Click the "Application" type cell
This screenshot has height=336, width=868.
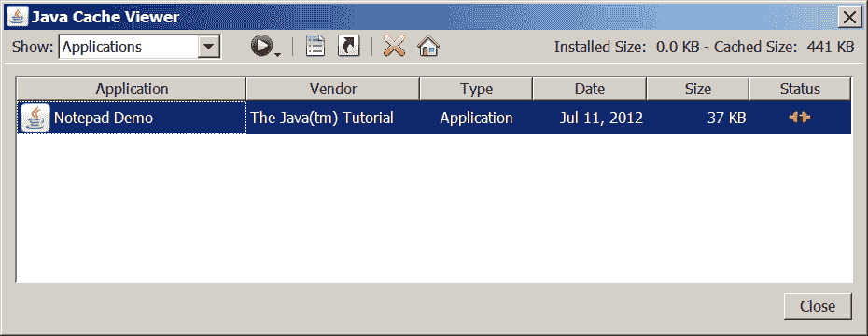(477, 118)
